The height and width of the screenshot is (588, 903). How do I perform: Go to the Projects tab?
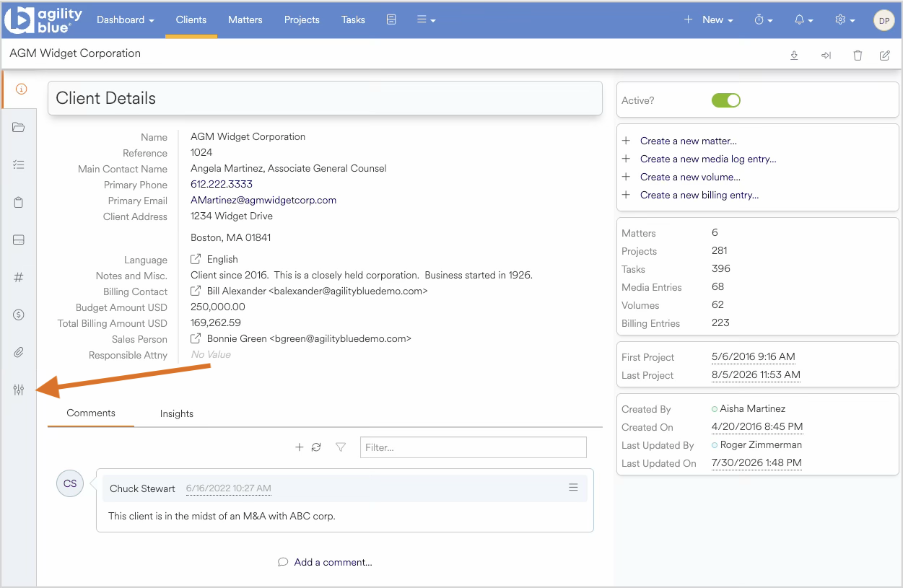tap(302, 20)
